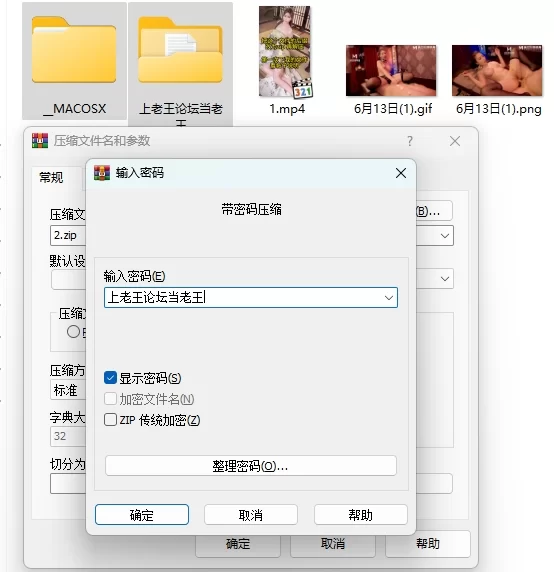
Task: Switch to the 常规 tab
Action: coord(51,178)
